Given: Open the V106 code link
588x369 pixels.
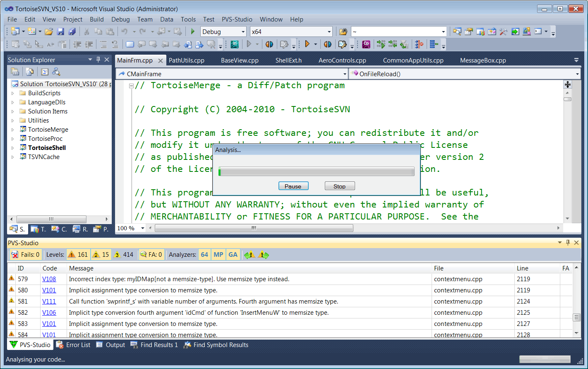Looking at the screenshot, I should (49, 312).
